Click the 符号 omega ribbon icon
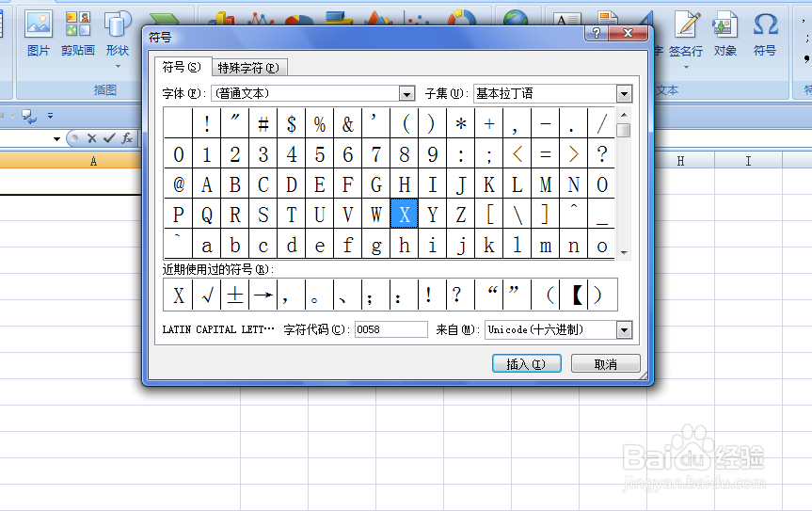Image resolution: width=812 pixels, height=511 pixels. 764,34
